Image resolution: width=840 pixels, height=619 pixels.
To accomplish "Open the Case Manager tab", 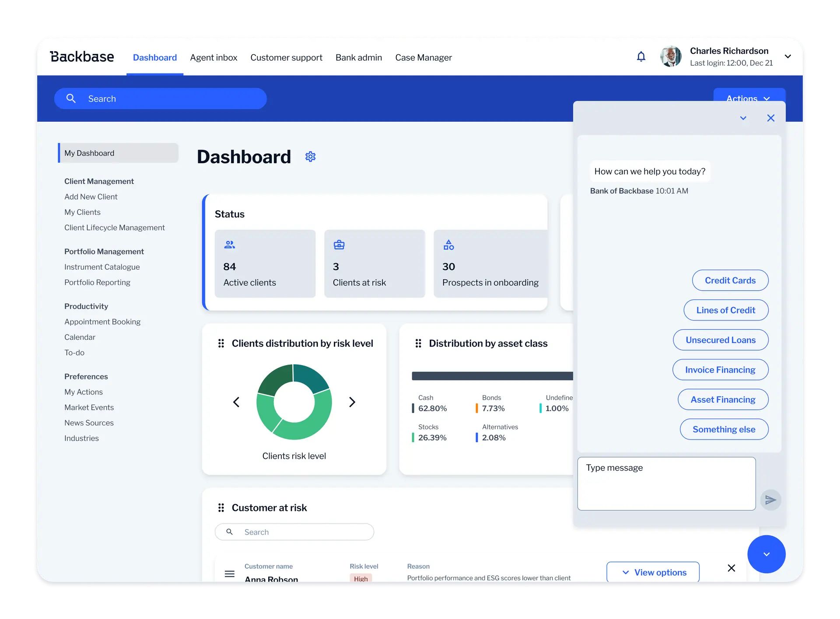I will [x=423, y=57].
